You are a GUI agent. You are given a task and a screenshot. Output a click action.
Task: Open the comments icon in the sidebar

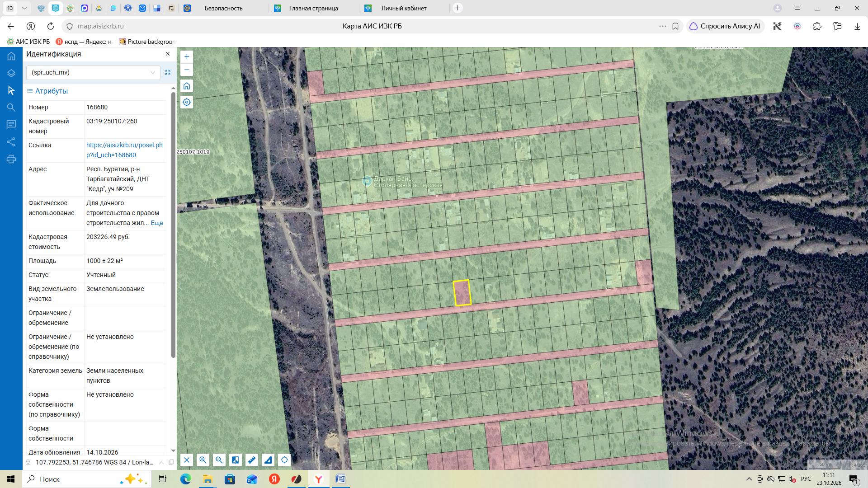click(x=11, y=124)
